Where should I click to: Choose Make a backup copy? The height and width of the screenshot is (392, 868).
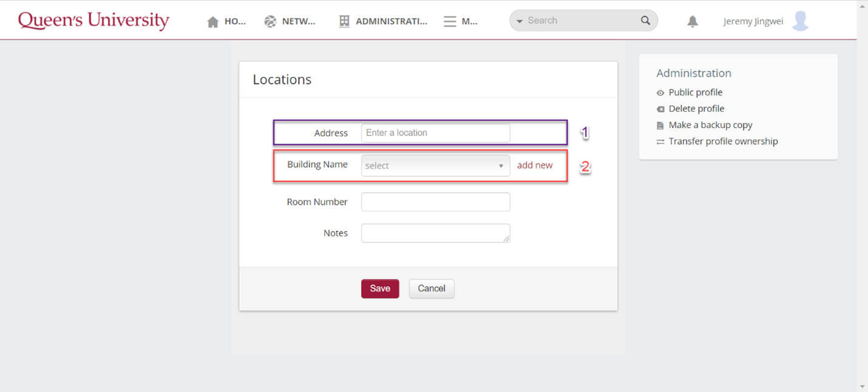pos(710,125)
